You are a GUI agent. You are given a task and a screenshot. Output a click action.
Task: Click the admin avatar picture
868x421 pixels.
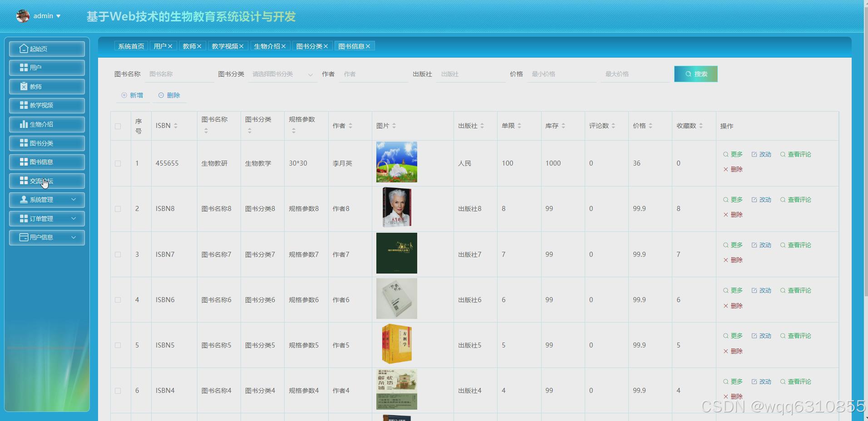pos(23,16)
